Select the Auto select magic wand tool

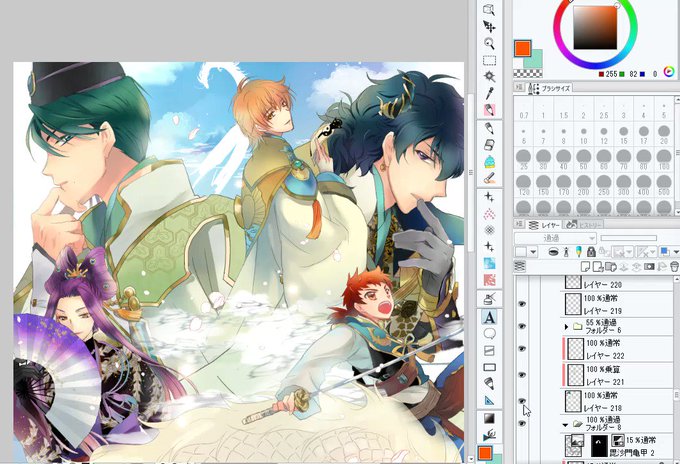(489, 76)
